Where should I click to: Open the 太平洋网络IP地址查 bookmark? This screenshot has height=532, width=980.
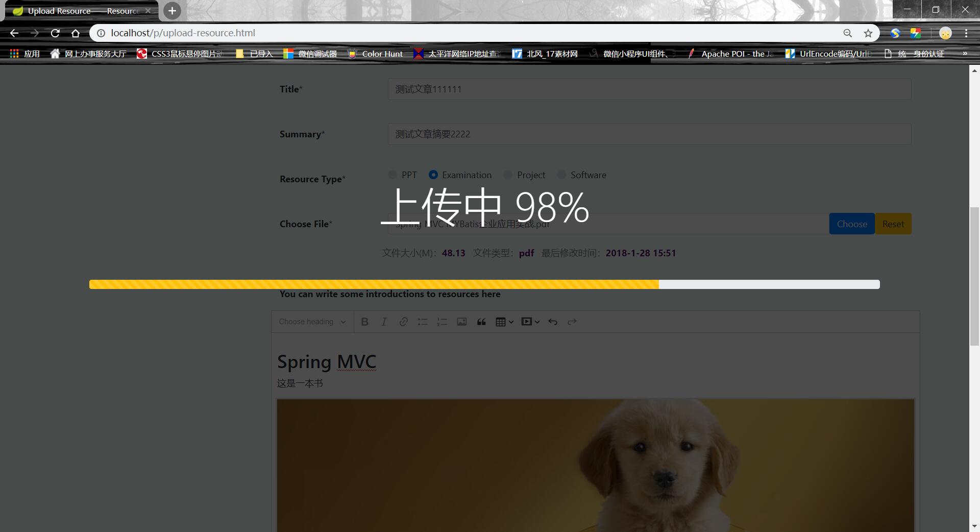pos(457,54)
